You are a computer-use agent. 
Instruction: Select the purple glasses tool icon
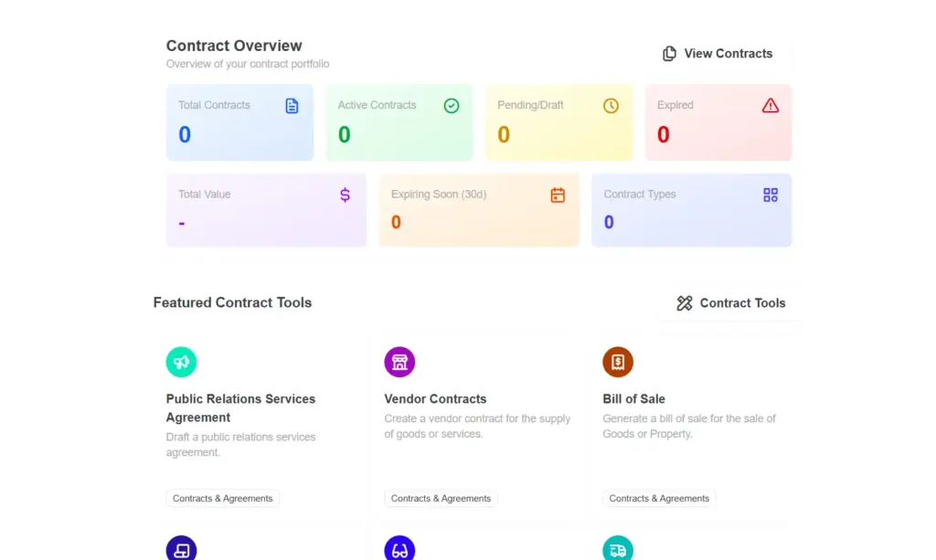click(x=399, y=548)
